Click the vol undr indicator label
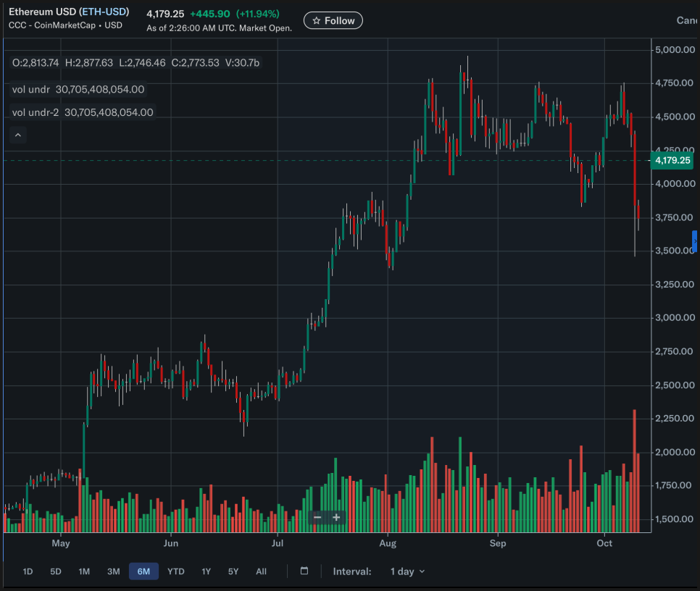This screenshot has height=591, width=700. pos(31,90)
